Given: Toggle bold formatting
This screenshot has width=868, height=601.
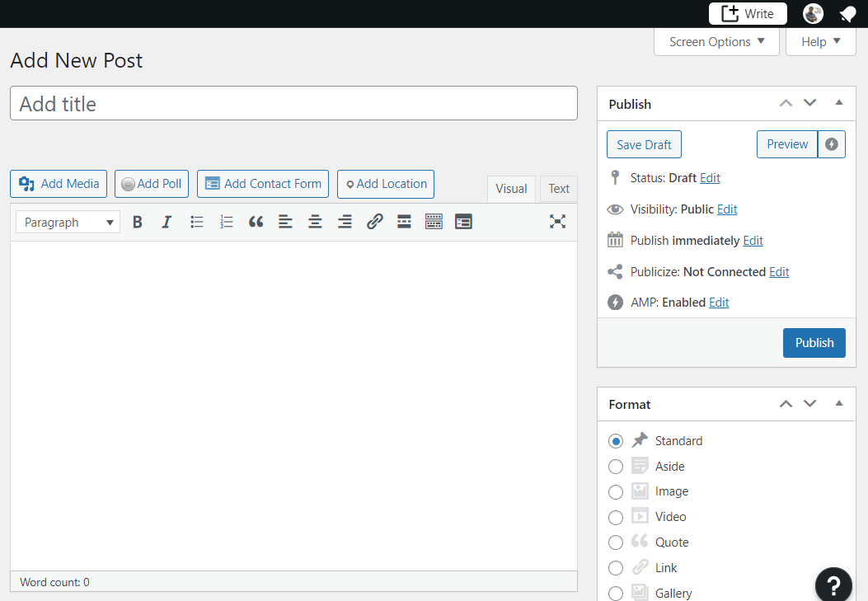Looking at the screenshot, I should [137, 221].
